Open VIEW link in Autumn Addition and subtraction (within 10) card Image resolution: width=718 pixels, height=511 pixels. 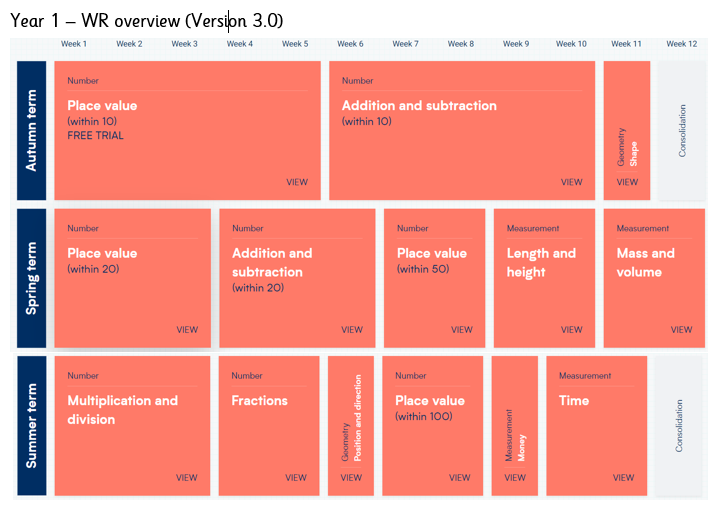(x=571, y=182)
